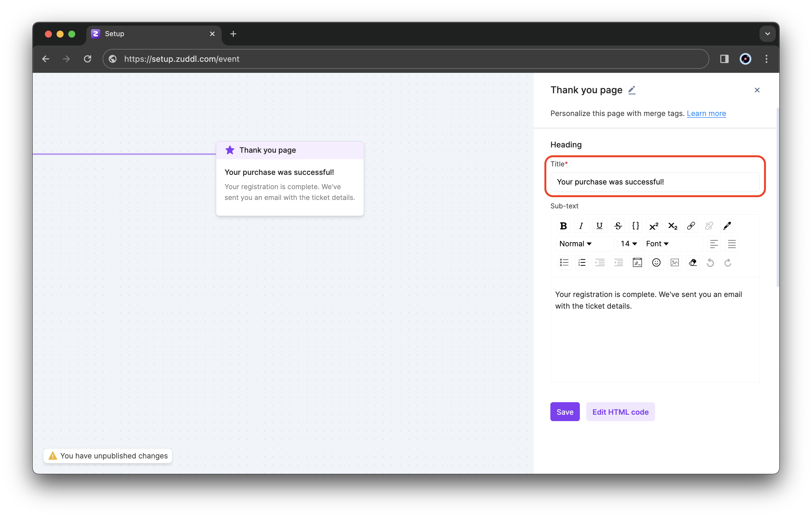Click the Insert image icon

675,263
